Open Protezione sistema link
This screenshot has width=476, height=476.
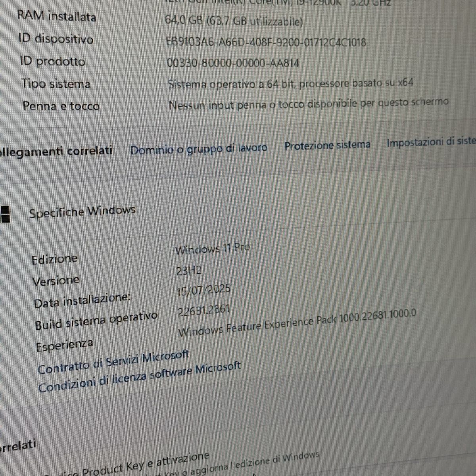click(327, 145)
